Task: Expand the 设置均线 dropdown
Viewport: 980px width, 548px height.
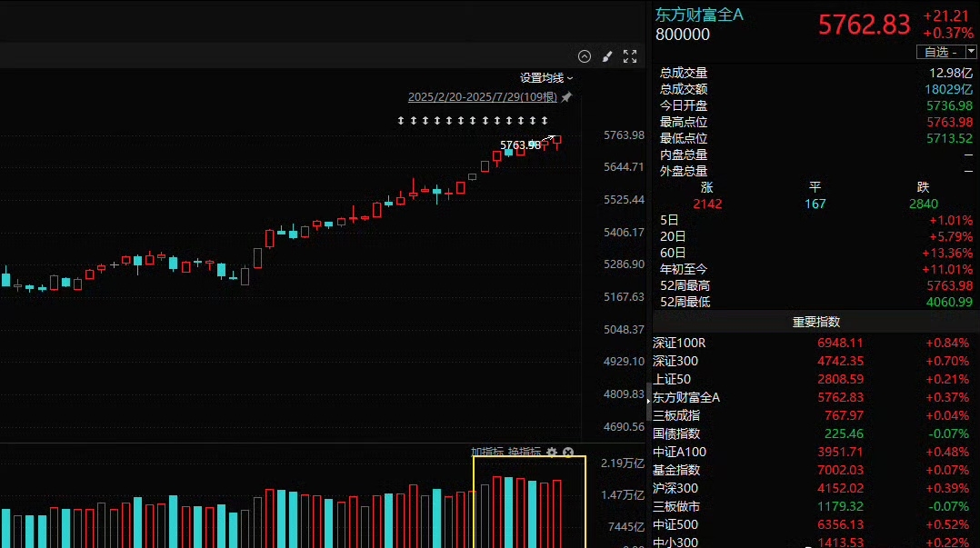Action: (546, 78)
